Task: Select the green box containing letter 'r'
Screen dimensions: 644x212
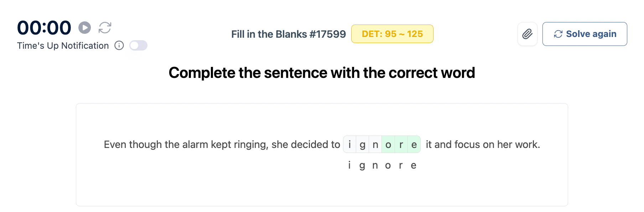Action: click(x=401, y=144)
